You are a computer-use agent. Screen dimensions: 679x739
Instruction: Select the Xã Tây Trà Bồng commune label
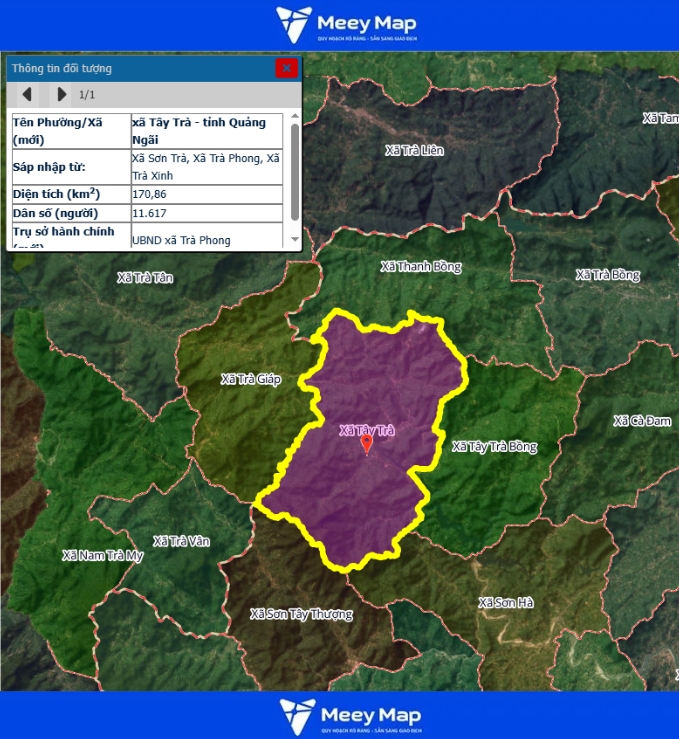[x=494, y=447]
